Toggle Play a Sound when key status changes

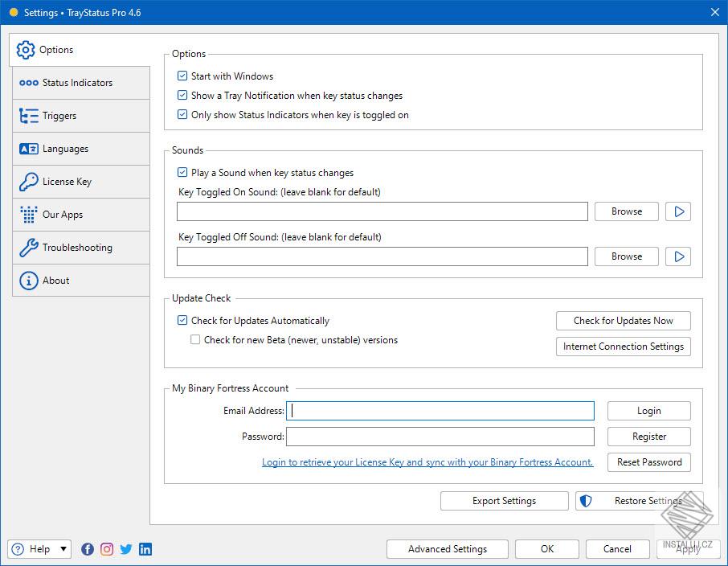click(182, 173)
